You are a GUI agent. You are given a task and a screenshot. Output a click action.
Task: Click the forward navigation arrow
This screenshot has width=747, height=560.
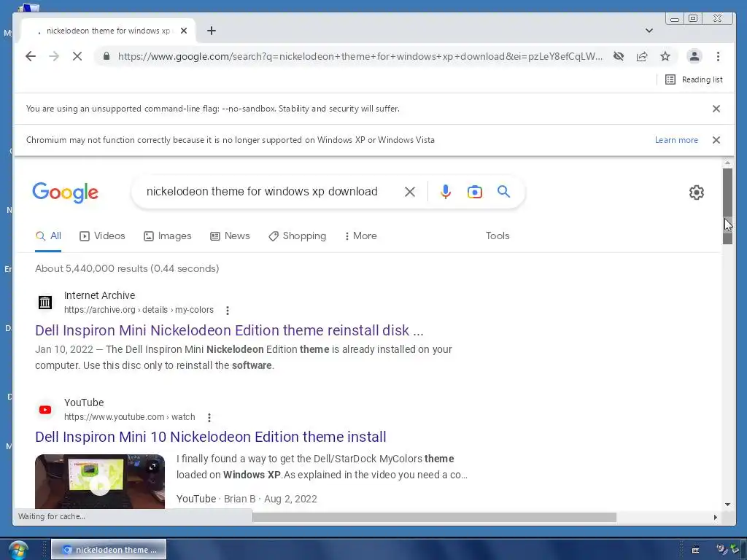[54, 56]
